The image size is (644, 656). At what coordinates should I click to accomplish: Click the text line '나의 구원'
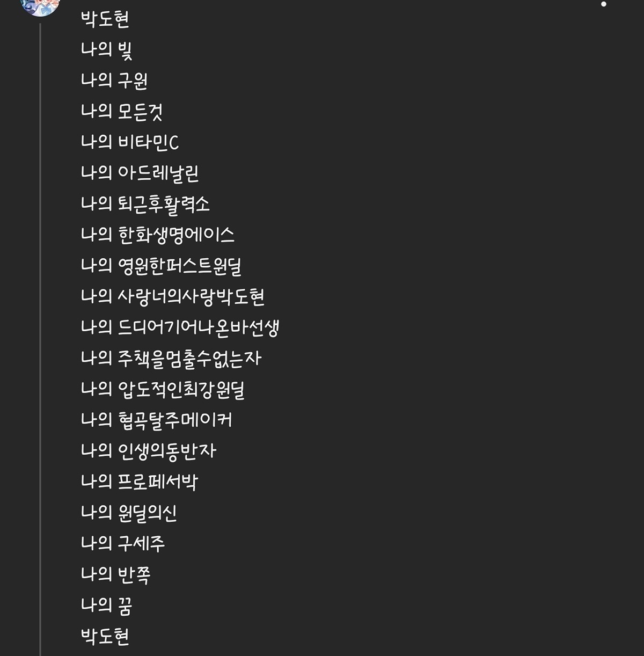click(x=114, y=81)
